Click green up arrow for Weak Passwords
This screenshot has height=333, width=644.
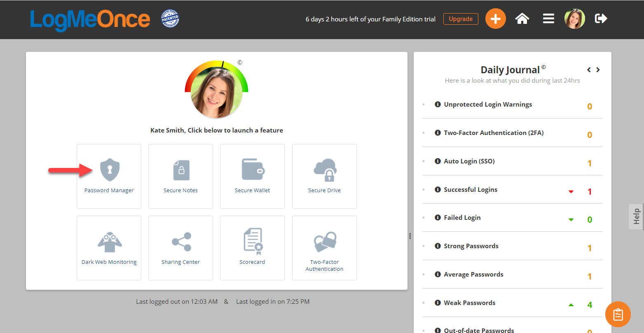click(571, 305)
